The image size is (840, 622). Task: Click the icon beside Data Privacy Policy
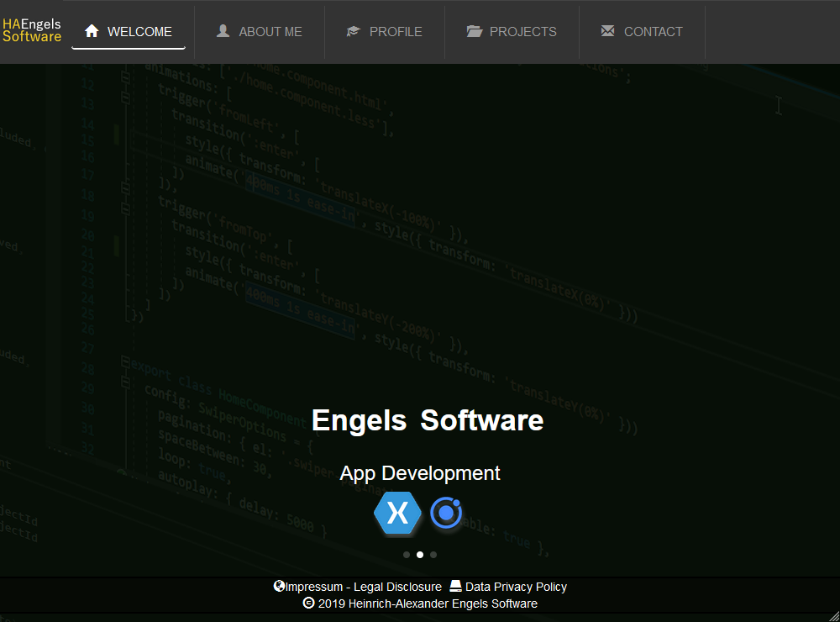[455, 586]
